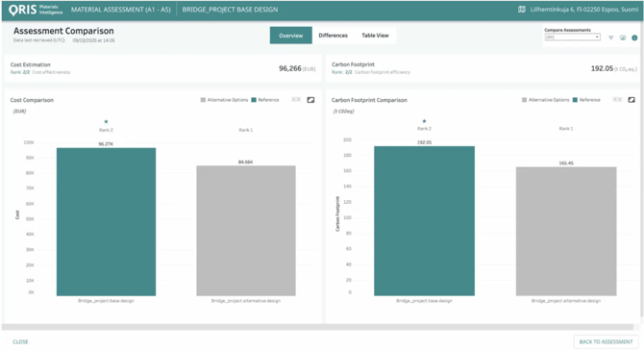This screenshot has width=644, height=351.
Task: Select the gray alternative design bar in Carbon chart
Action: coord(566,231)
